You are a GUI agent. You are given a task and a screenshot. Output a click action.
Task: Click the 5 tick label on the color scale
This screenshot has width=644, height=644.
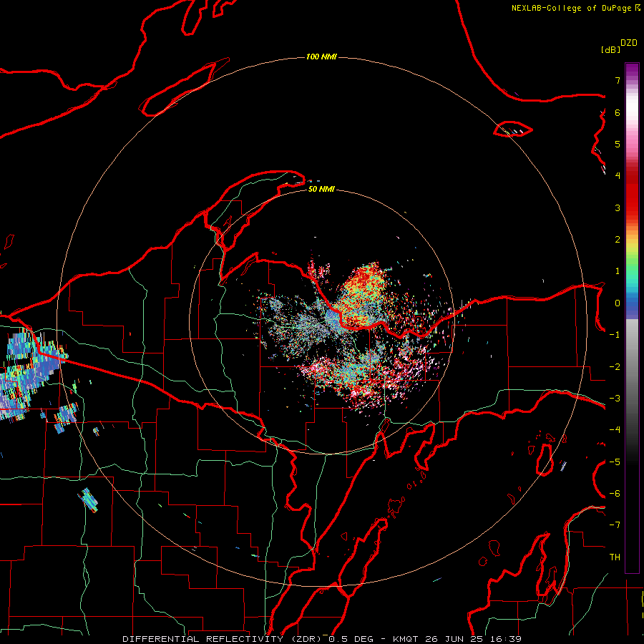618,144
